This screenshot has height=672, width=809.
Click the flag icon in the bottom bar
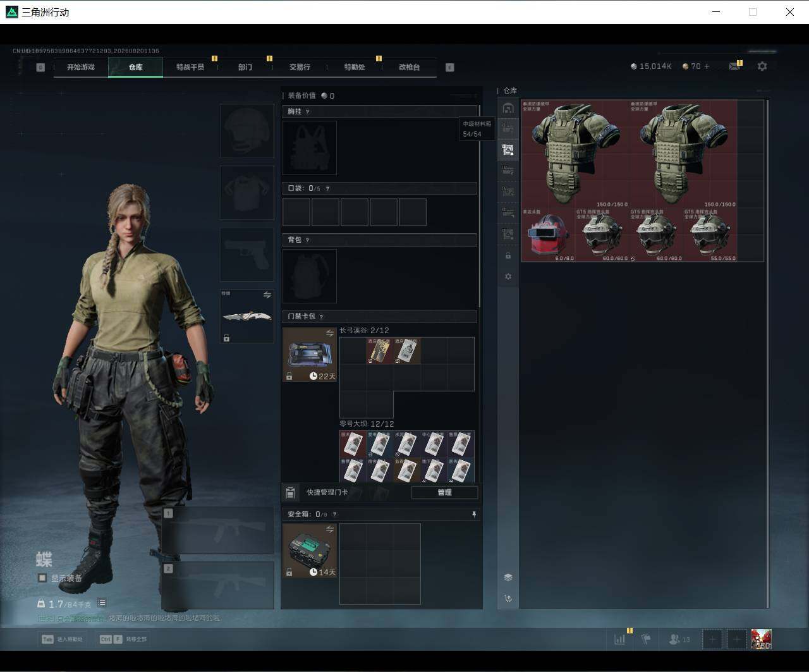tap(646, 639)
